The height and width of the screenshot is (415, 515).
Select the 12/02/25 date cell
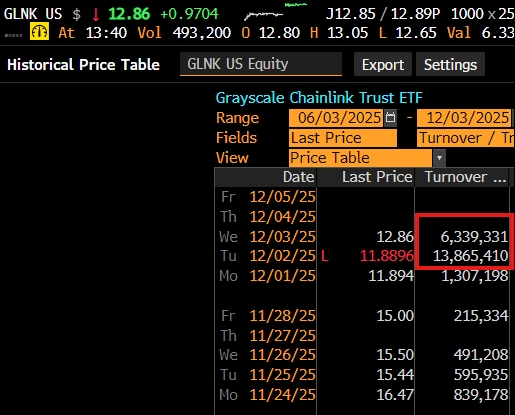click(x=282, y=256)
